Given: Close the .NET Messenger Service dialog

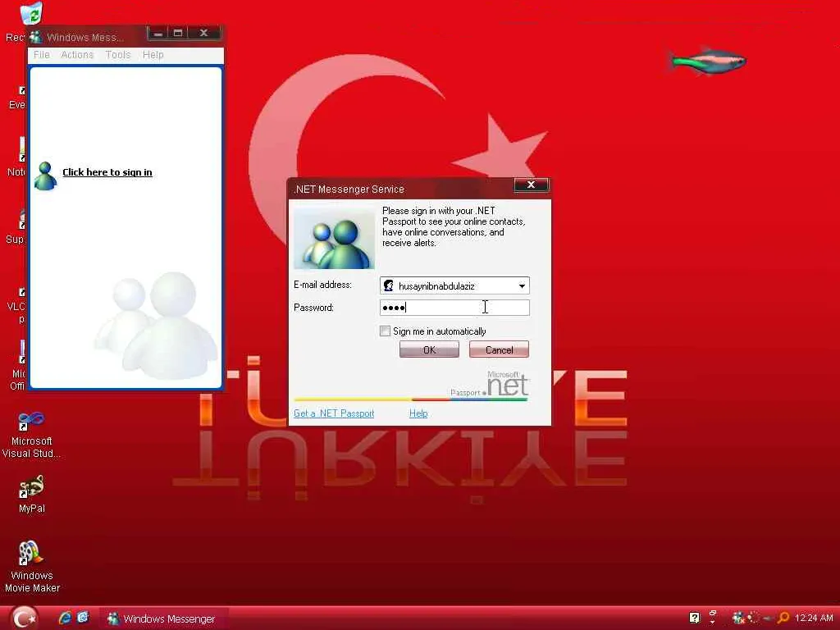Looking at the screenshot, I should click(x=531, y=185).
